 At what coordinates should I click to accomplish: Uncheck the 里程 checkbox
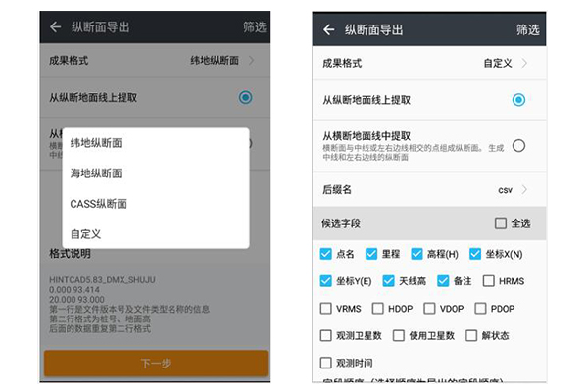pyautogui.click(x=371, y=254)
